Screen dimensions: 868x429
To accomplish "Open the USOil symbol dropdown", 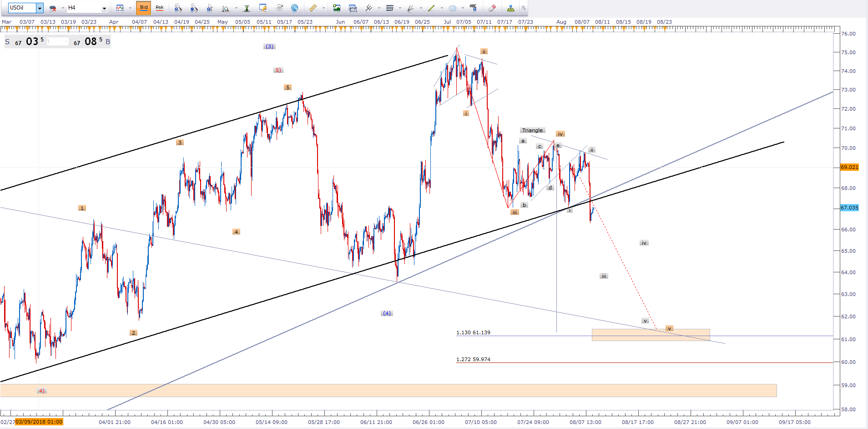I will (x=40, y=8).
